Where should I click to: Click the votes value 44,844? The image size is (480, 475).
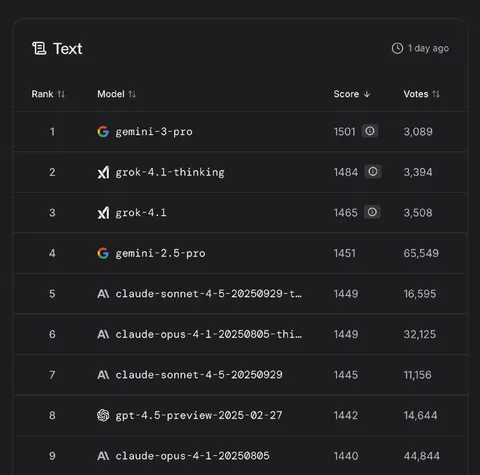tap(422, 456)
